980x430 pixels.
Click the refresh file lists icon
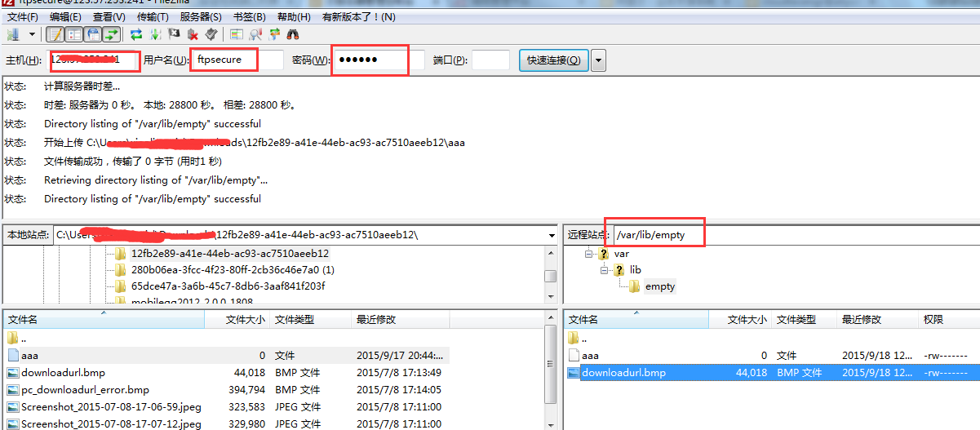(136, 34)
